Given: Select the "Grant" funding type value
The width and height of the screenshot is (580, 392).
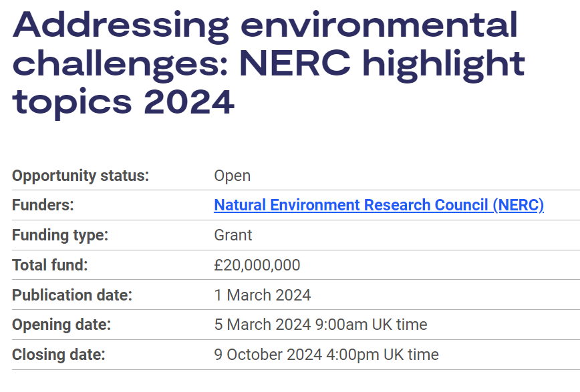Looking at the screenshot, I should [x=233, y=235].
